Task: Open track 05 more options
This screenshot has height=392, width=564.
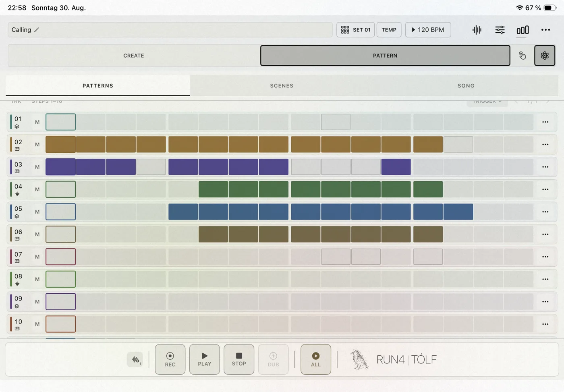Action: point(545,212)
